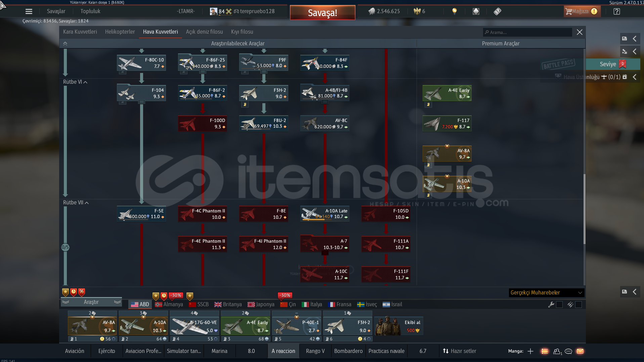Image resolution: width=644 pixels, height=362 pixels.
Task: Open the contacts list icon
Action: pos(557,351)
